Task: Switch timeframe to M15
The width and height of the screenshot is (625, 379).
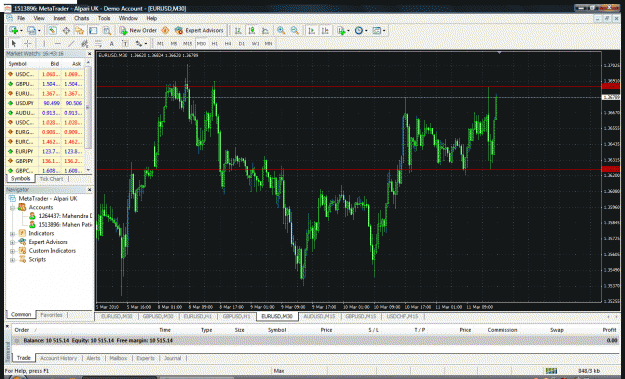Action: click(x=187, y=44)
